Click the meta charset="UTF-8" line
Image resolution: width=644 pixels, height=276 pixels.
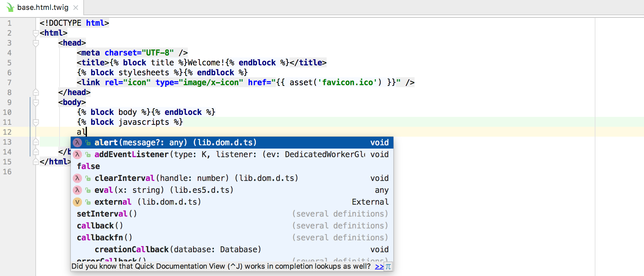click(x=132, y=53)
